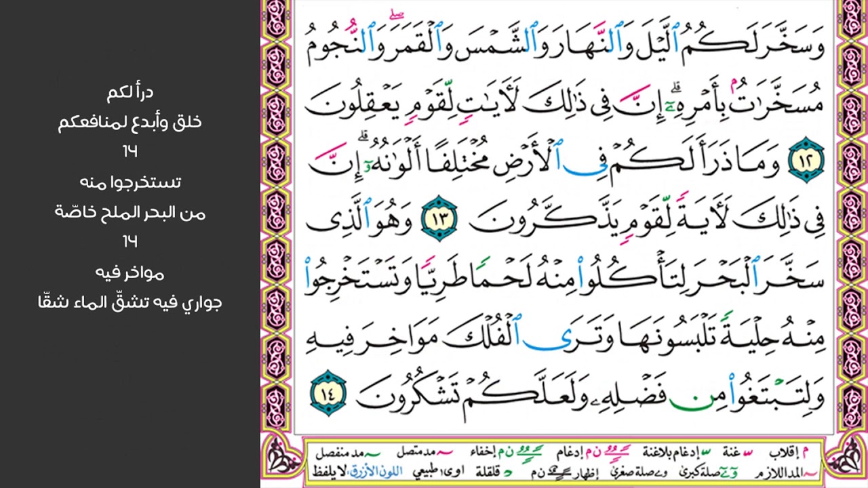Click the legend label "طبيعي"
The image size is (868, 488).
[x=425, y=472]
